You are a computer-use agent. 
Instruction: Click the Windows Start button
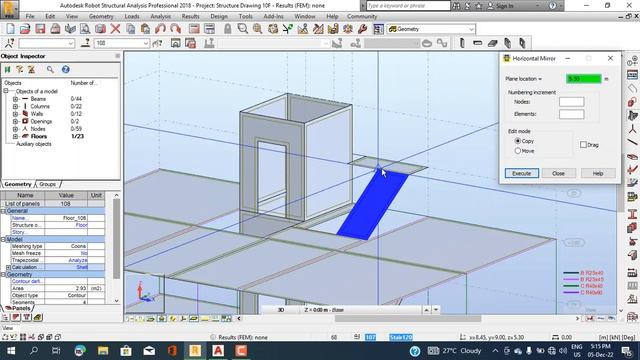point(11,351)
